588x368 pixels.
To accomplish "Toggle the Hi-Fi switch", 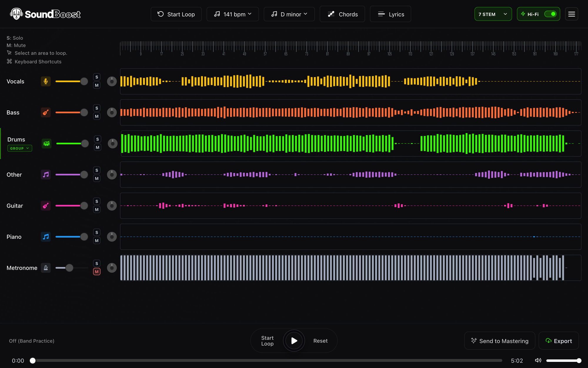I will click(x=550, y=14).
